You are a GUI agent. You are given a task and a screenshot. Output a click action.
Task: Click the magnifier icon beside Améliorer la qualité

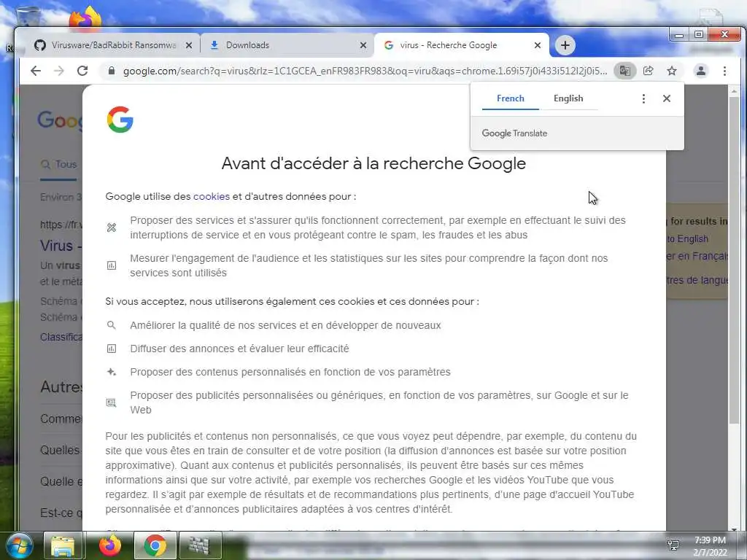[x=112, y=325]
